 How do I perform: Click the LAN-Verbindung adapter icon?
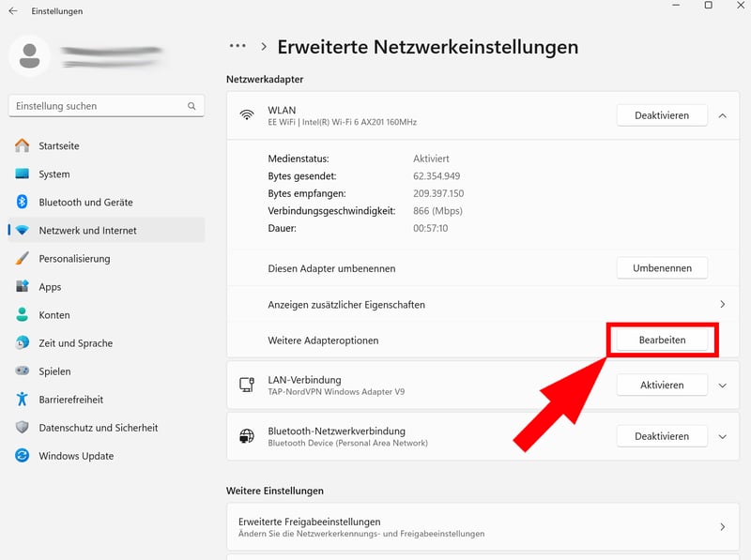[247, 385]
